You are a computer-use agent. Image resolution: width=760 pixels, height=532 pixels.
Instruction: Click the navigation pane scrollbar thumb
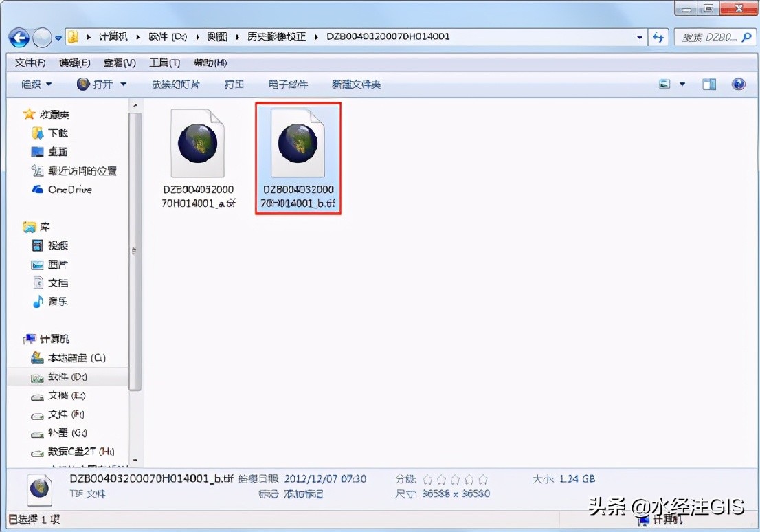pos(135,251)
